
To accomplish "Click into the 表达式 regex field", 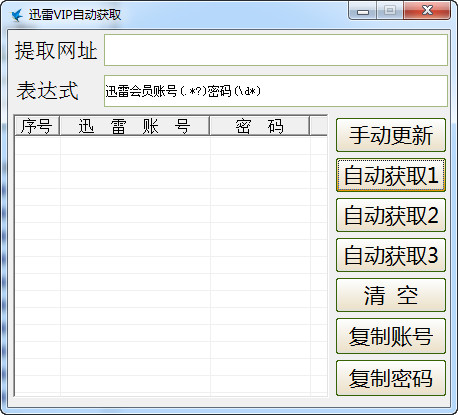I will pyautogui.click(x=276, y=91).
